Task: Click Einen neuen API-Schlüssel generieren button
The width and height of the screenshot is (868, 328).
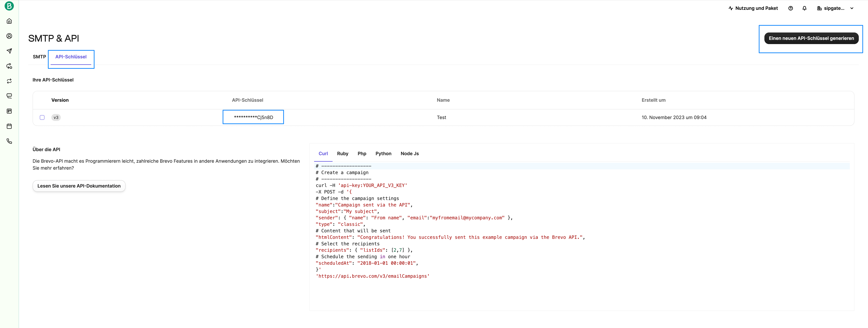Action: click(x=811, y=38)
